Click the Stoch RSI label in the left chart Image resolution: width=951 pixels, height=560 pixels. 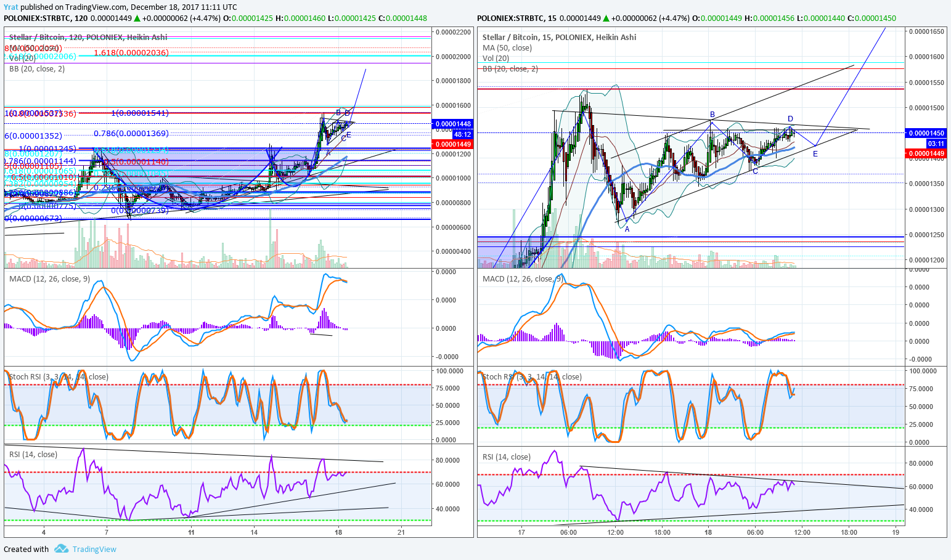pyautogui.click(x=59, y=377)
